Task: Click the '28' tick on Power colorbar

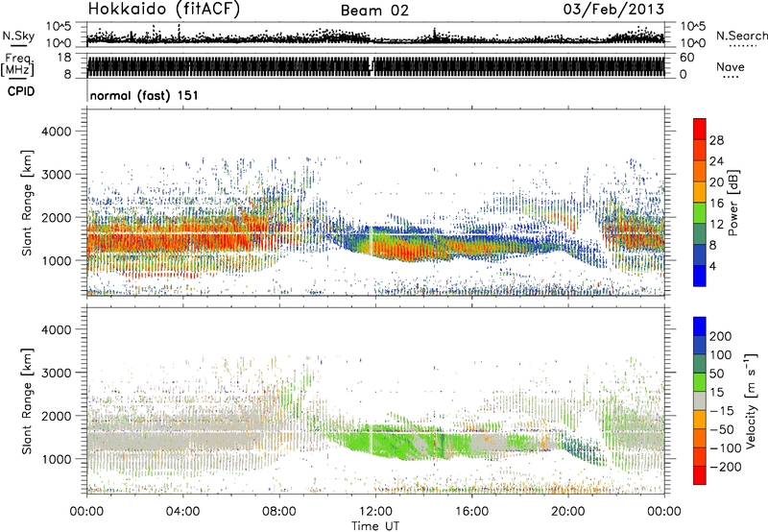Action: coord(716,140)
